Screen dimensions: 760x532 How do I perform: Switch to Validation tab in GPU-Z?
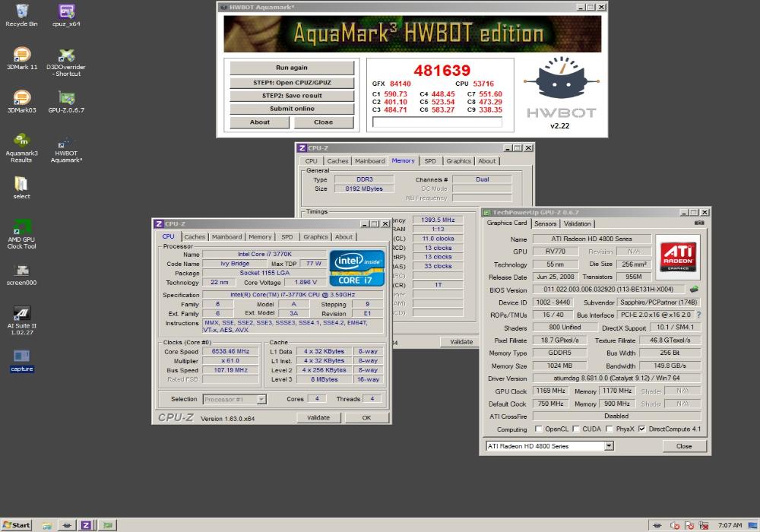(x=578, y=223)
